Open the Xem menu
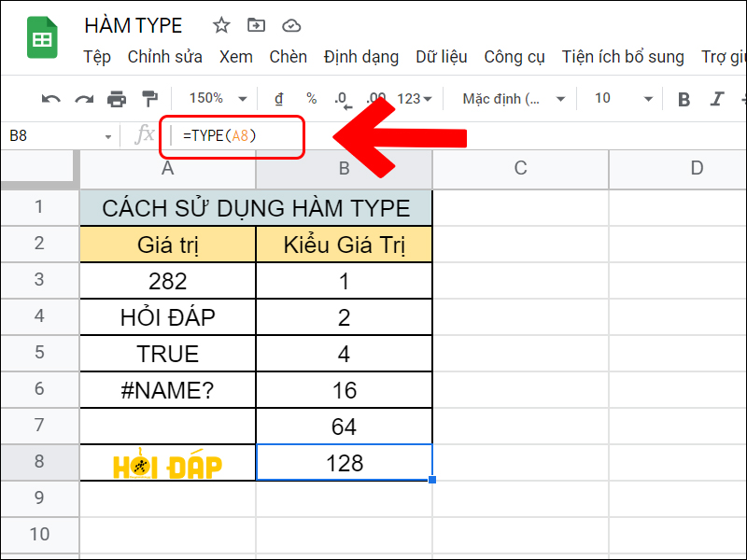Viewport: 747px width, 560px height. tap(236, 57)
